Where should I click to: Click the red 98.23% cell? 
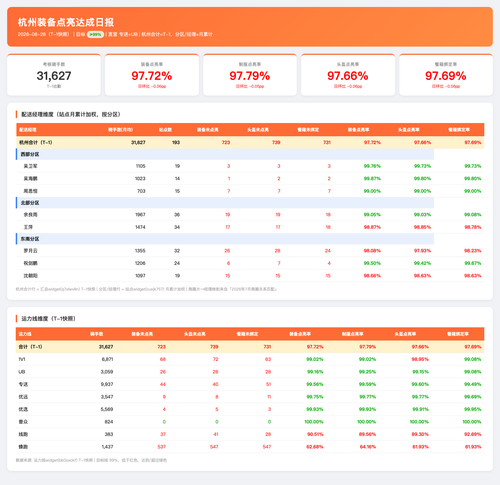tap(473, 251)
